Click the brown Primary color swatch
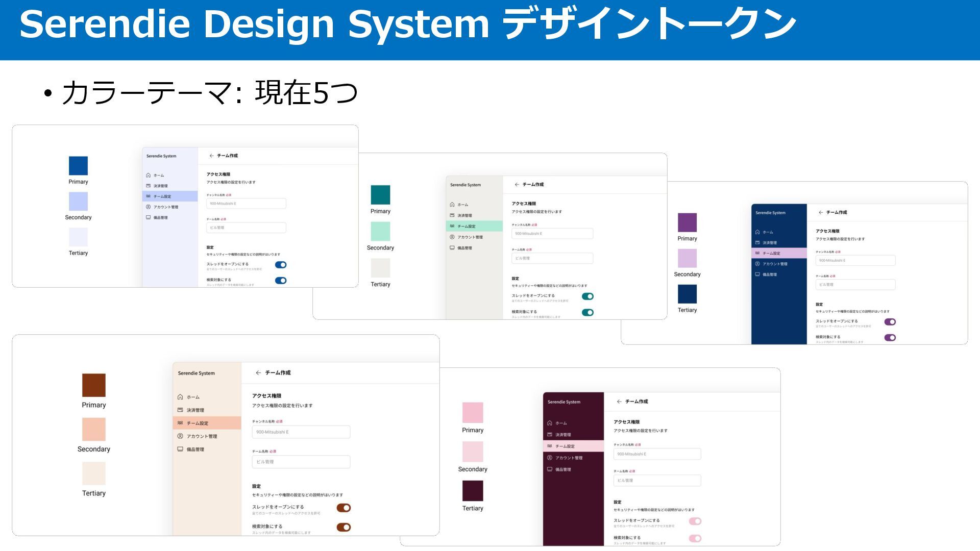The width and height of the screenshot is (980, 551). click(x=94, y=385)
